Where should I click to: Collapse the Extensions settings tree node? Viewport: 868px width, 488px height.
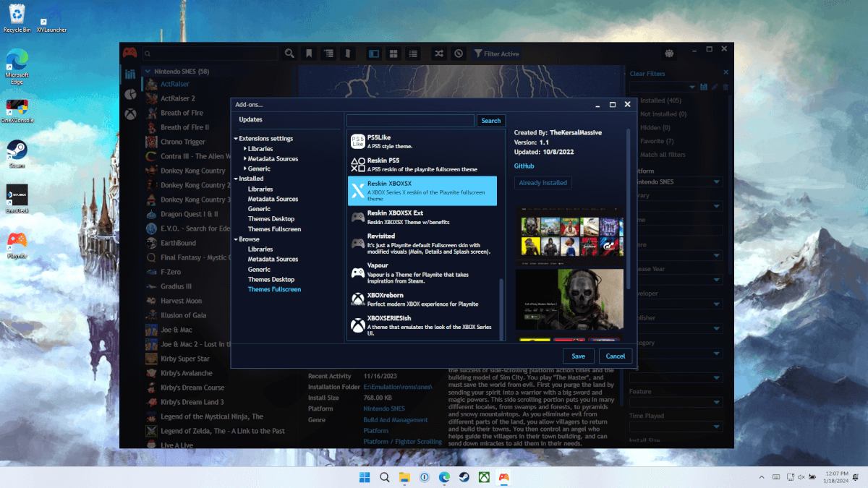[x=236, y=139]
